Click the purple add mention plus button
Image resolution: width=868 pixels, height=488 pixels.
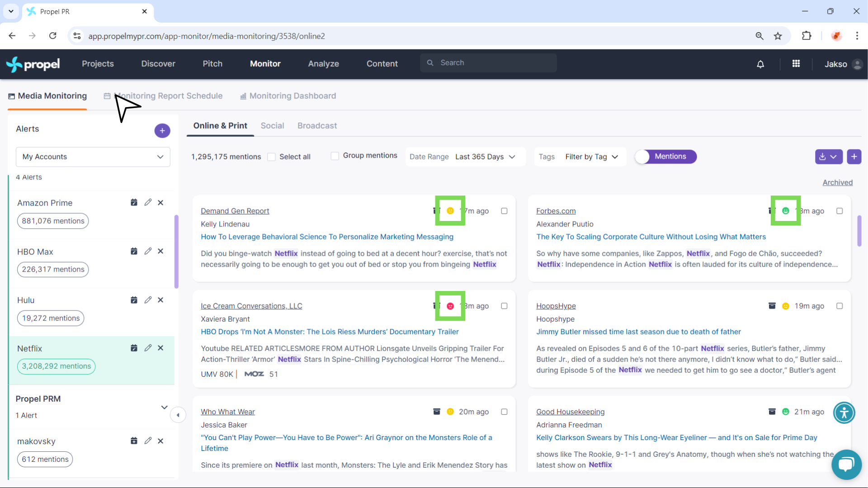point(854,157)
